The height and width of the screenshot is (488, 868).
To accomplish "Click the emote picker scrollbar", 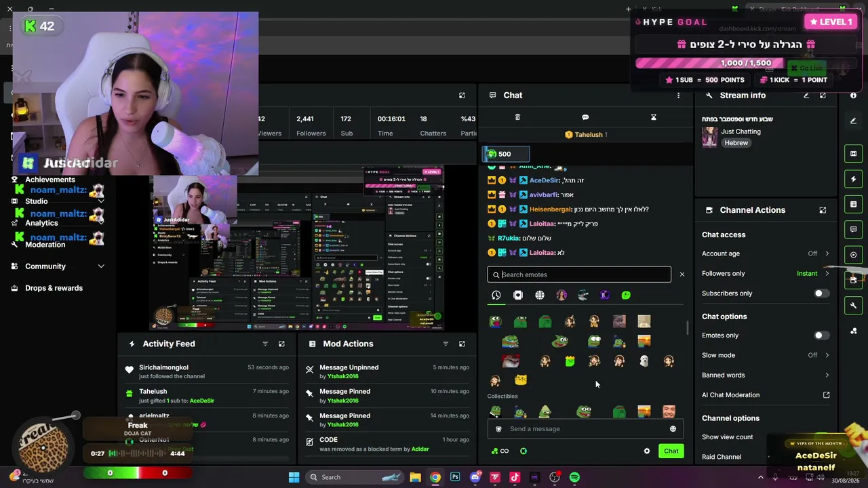I will (x=688, y=329).
